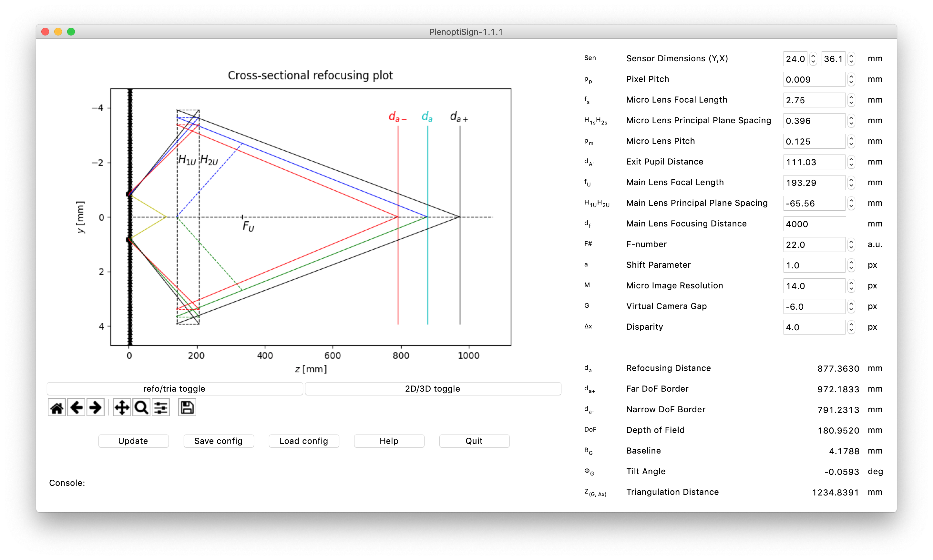Open the Help button

click(x=389, y=441)
